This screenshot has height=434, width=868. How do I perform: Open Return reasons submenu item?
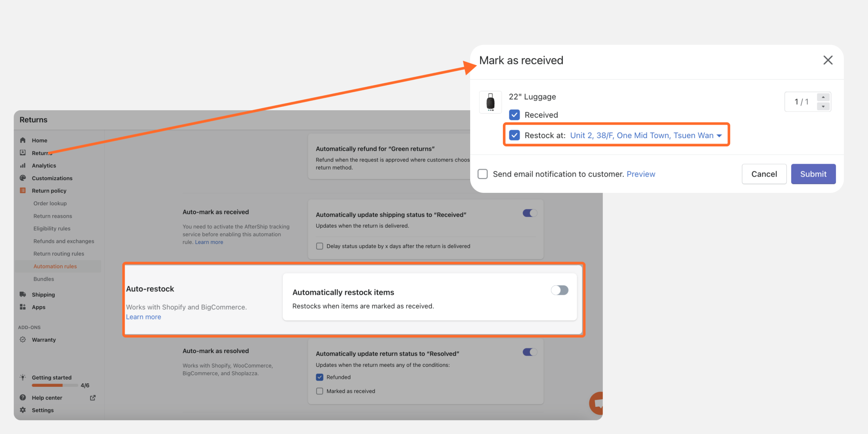(53, 216)
